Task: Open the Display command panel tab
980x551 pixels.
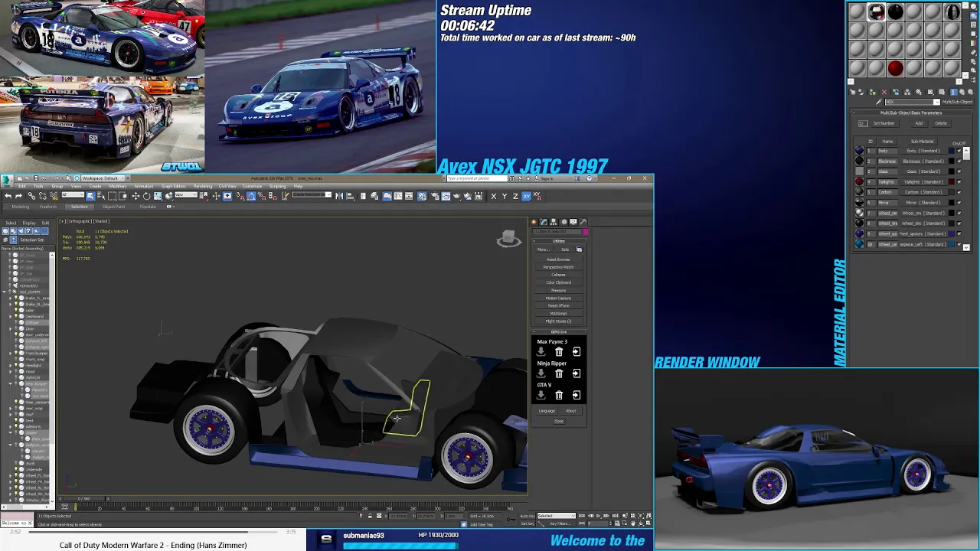Action: (x=573, y=221)
